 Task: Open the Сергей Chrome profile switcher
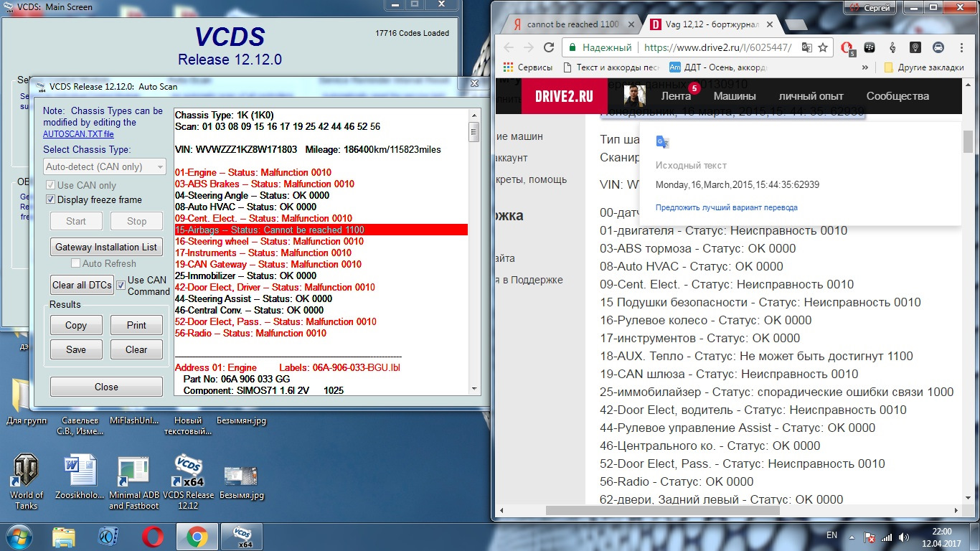(869, 7)
